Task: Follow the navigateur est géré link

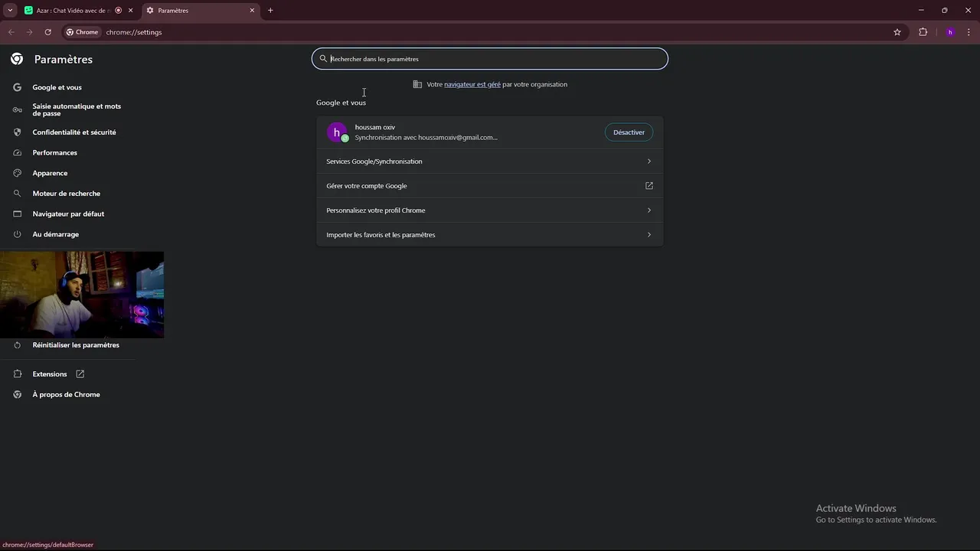Action: (x=472, y=84)
